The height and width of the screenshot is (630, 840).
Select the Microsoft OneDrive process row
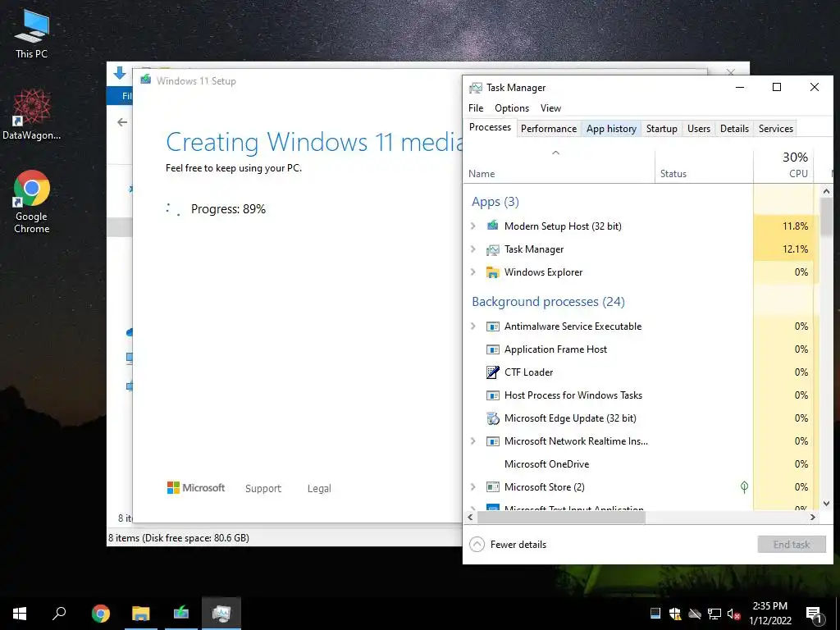coord(641,464)
